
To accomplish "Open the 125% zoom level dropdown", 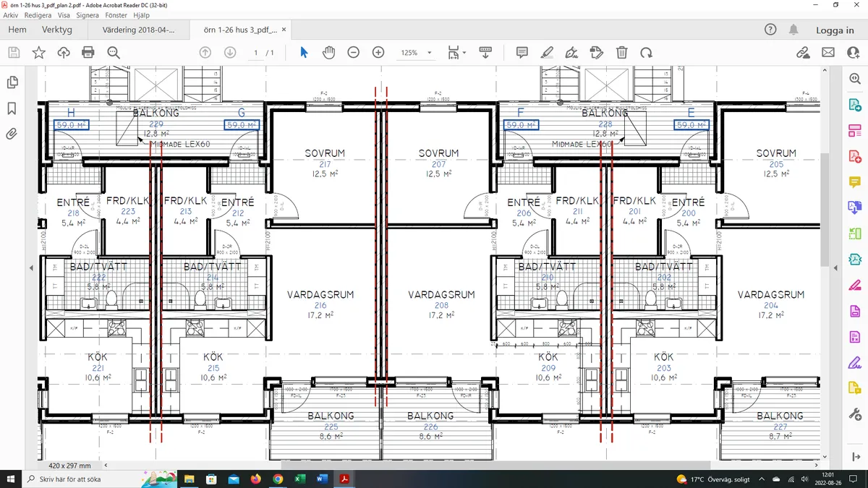I will (430, 53).
